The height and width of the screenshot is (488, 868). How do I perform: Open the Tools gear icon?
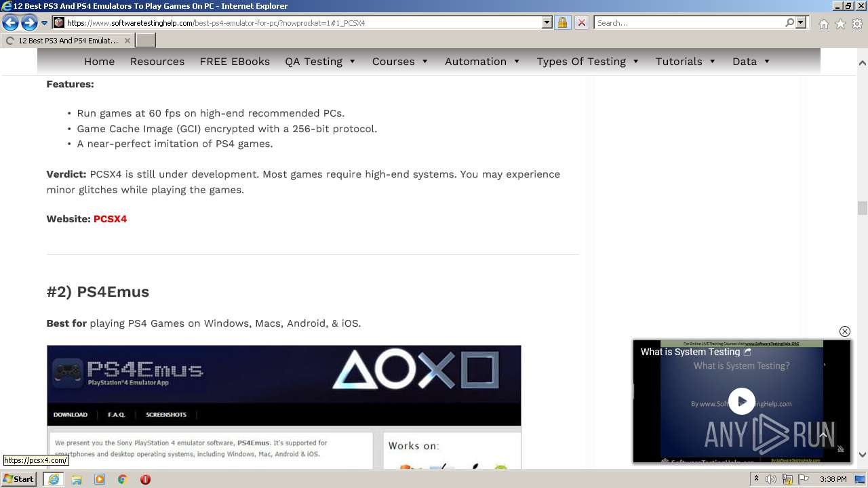tap(857, 24)
